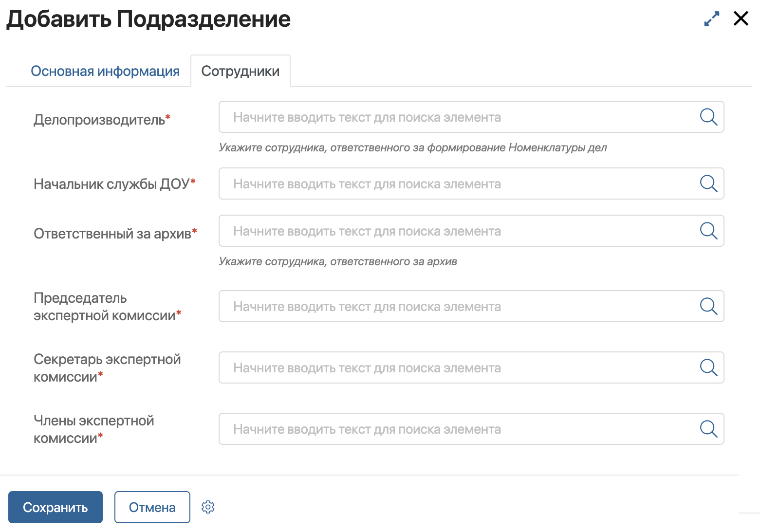Click search icon in Члены экспертной комиссии field
This screenshot has width=760, height=532.
[x=708, y=429]
